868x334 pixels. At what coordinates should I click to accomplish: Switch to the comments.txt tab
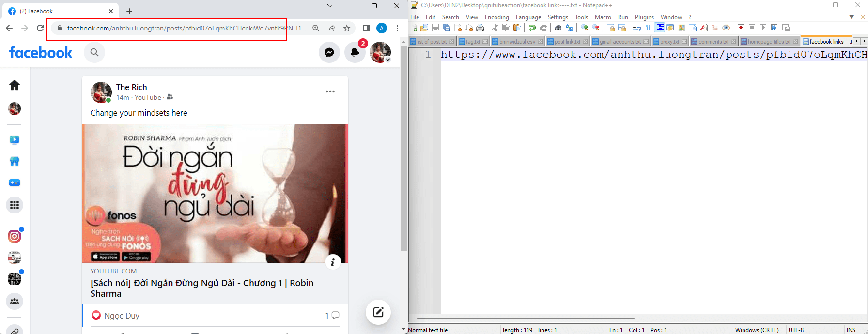(713, 42)
